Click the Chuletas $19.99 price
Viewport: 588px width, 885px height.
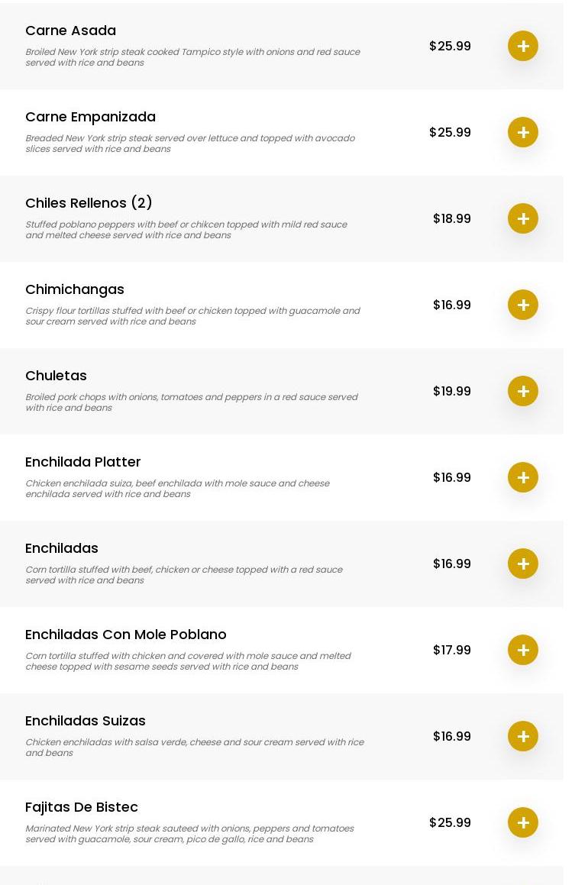451,391
